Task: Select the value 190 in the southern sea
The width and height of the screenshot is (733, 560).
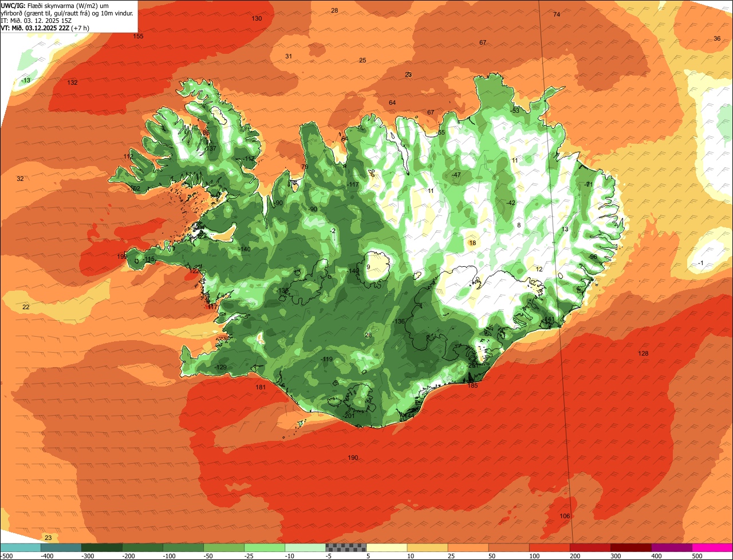Action: pos(353,458)
